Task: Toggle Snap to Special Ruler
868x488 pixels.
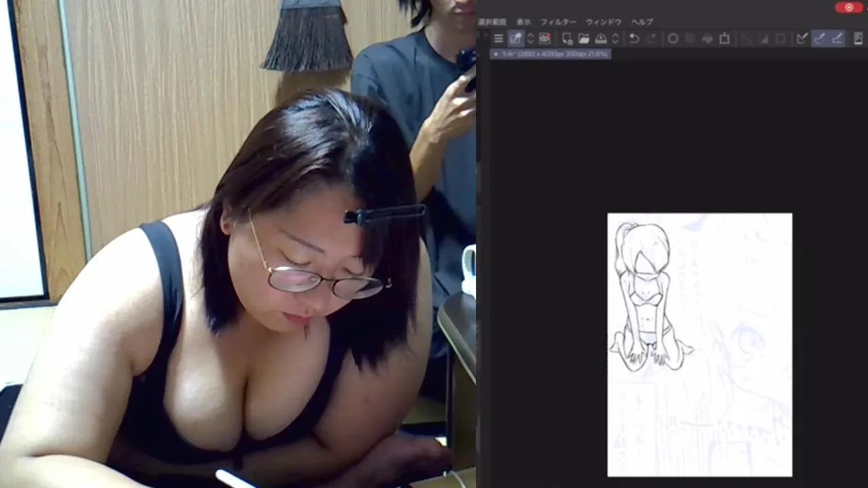Action: [x=820, y=39]
